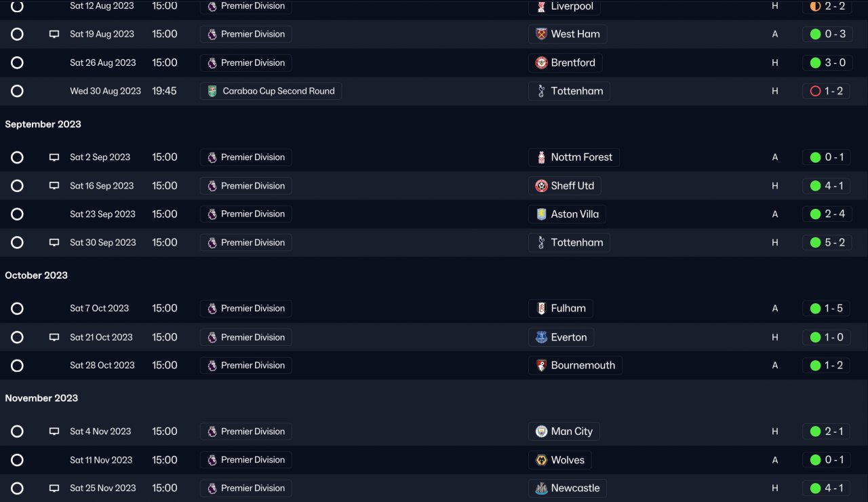The image size is (868, 502).
Task: Click the Sheff Utd crest icon
Action: 541,186
